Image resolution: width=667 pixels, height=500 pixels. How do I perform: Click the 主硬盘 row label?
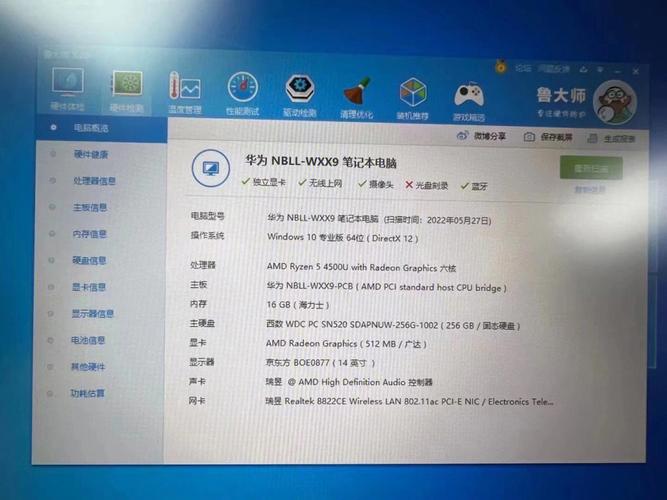point(202,323)
